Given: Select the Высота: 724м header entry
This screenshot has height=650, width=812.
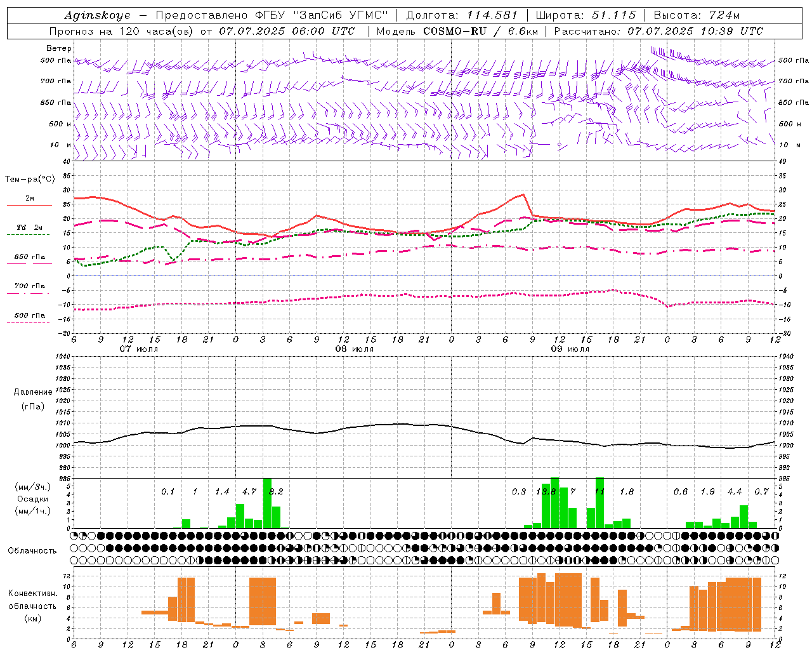Looking at the screenshot, I should point(697,15).
